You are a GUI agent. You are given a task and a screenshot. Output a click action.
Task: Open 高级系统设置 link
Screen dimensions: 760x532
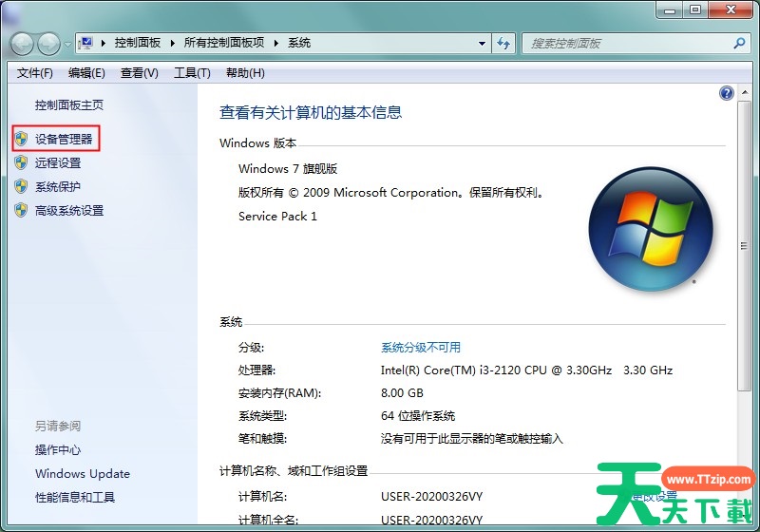click(69, 210)
